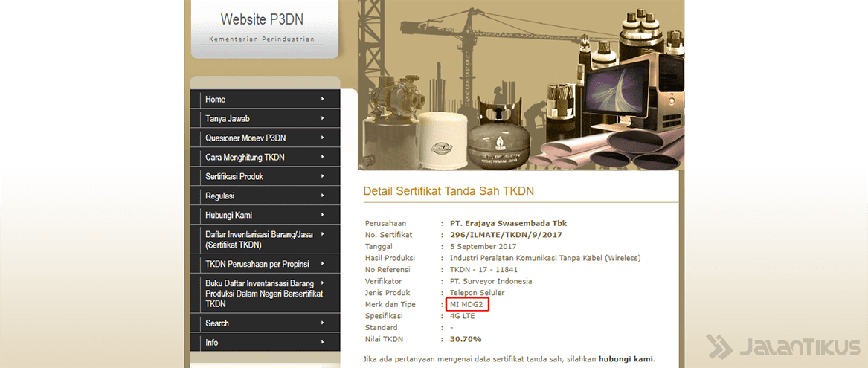Click the Website P3DN header title
This screenshot has height=368, width=868.
[262, 19]
